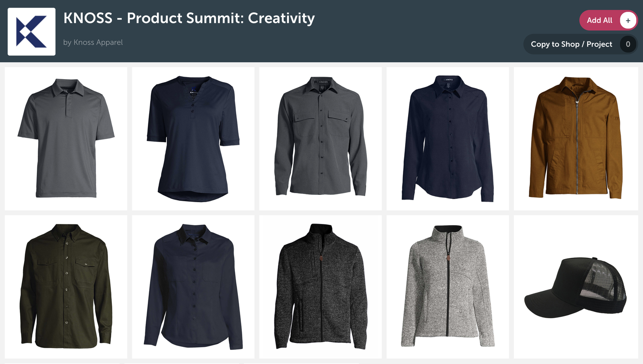643x364 pixels.
Task: Click the item count badge showing 0
Action: [628, 44]
